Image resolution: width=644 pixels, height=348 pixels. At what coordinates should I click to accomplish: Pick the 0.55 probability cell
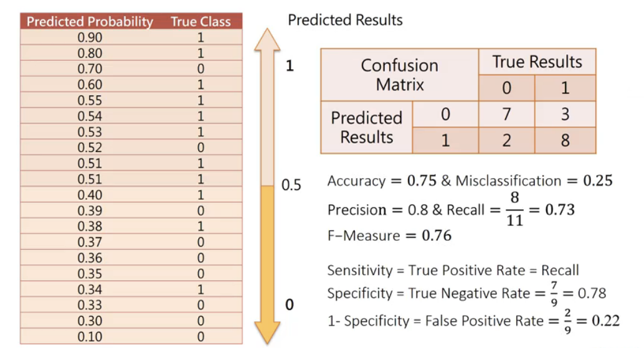[x=90, y=100]
